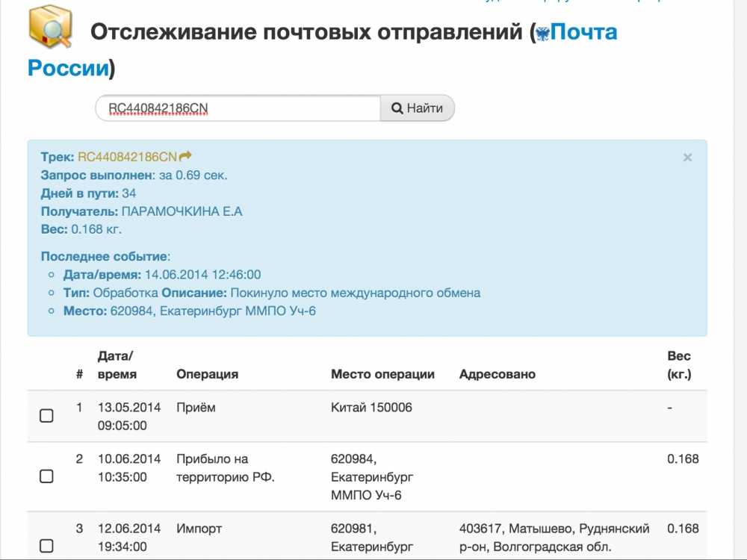Select the 12.06.2014 19:34:00 date cell
The height and width of the screenshot is (560, 747).
[x=129, y=537]
